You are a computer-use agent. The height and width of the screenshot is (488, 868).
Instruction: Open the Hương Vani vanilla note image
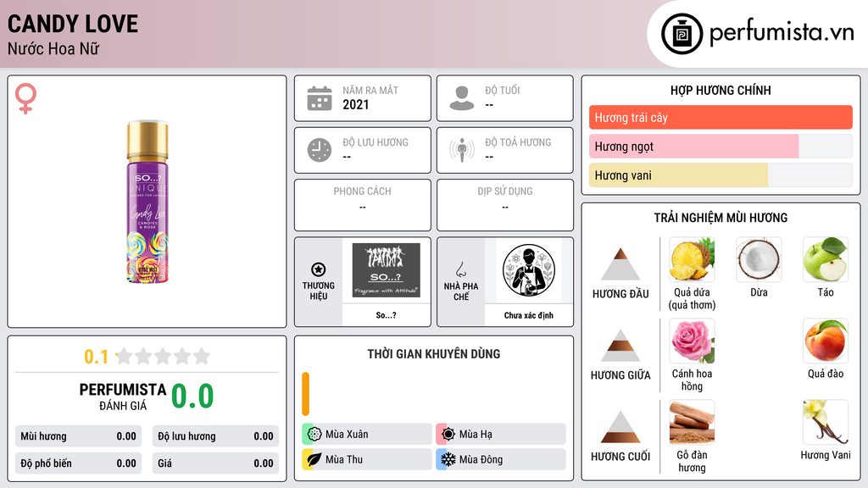click(x=826, y=422)
